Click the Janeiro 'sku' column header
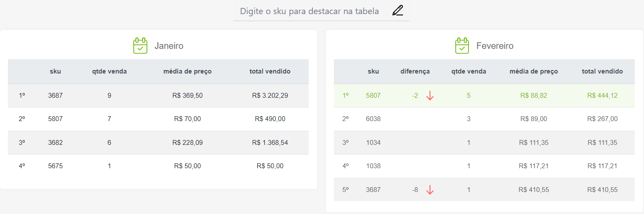Image resolution: width=644 pixels, height=214 pixels. pos(55,71)
